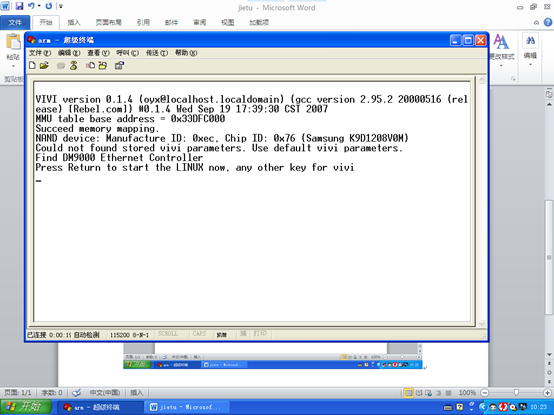Viewport: 554px width, 415px height.
Task: Click system tray expand arrow icon
Action: point(482,407)
